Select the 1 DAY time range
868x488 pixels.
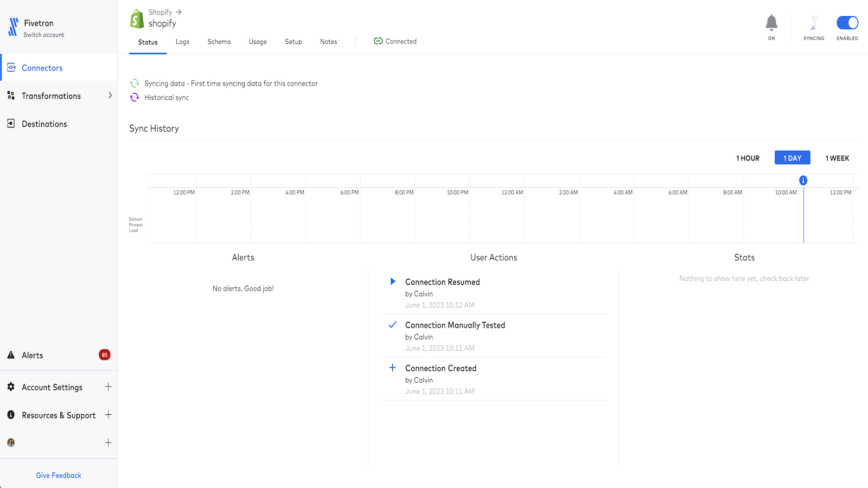792,158
